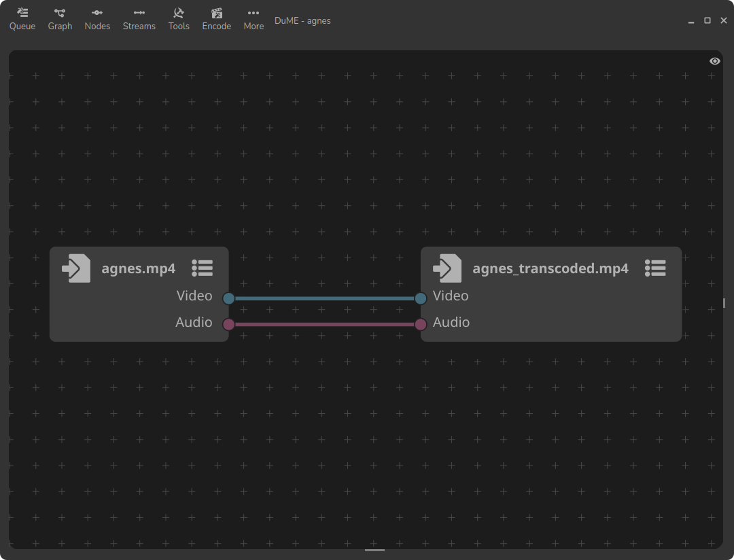Viewport: 734px width, 560px height.
Task: Expand the More options menu
Action: [254, 19]
